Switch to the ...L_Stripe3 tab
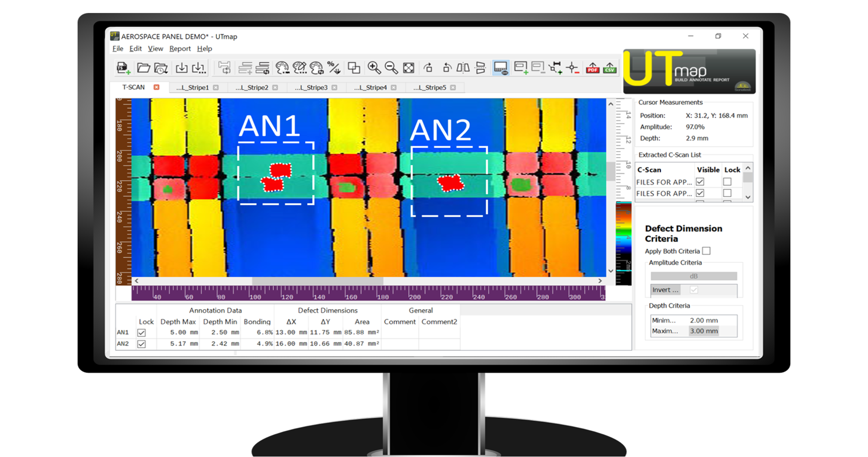 click(x=311, y=87)
